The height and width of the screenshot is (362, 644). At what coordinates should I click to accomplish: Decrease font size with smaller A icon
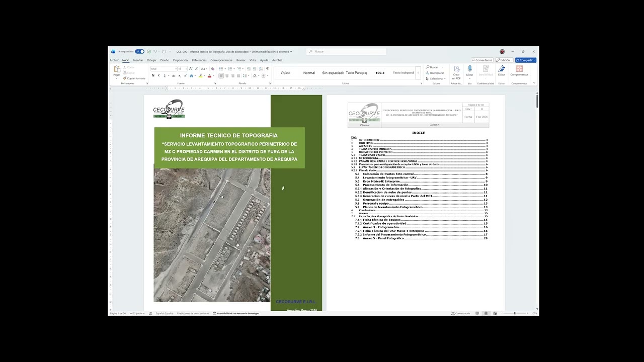[197, 68]
